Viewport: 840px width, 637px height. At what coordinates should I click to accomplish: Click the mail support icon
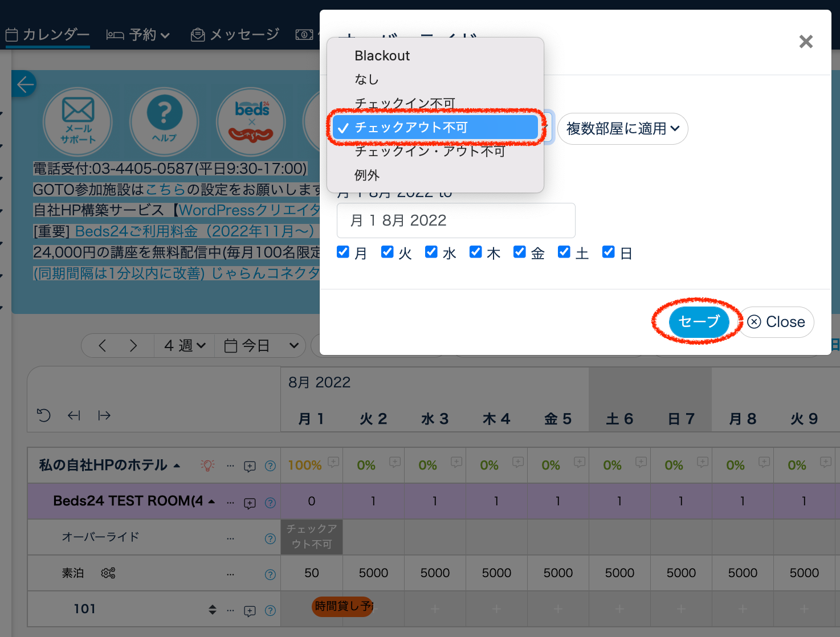coord(78,121)
